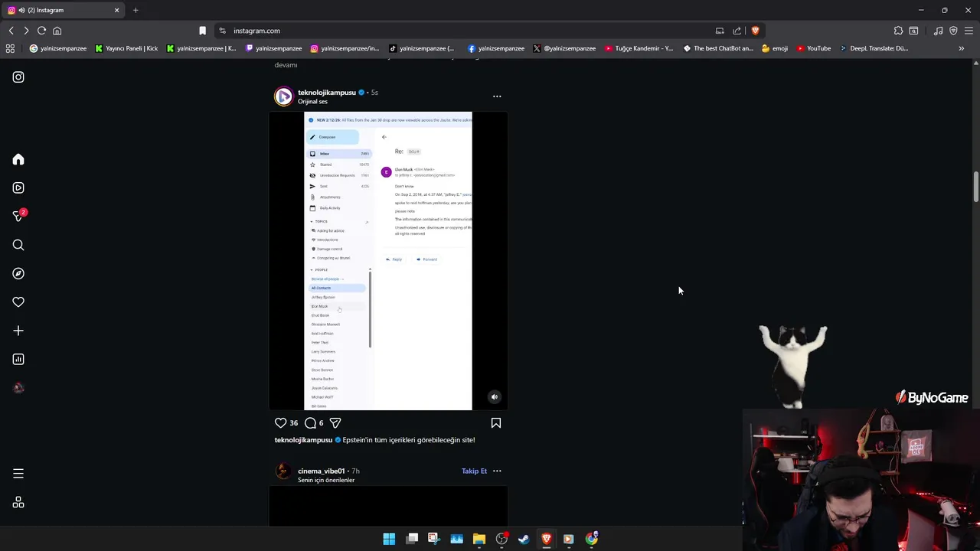Mute audio on Instagram tab speaker

tap(21, 10)
